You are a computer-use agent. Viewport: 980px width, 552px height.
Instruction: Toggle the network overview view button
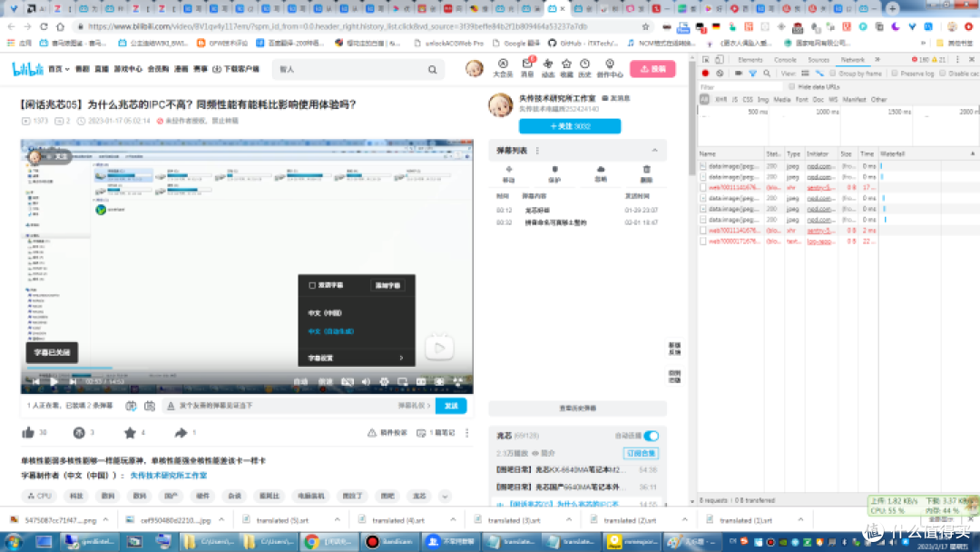tap(819, 74)
